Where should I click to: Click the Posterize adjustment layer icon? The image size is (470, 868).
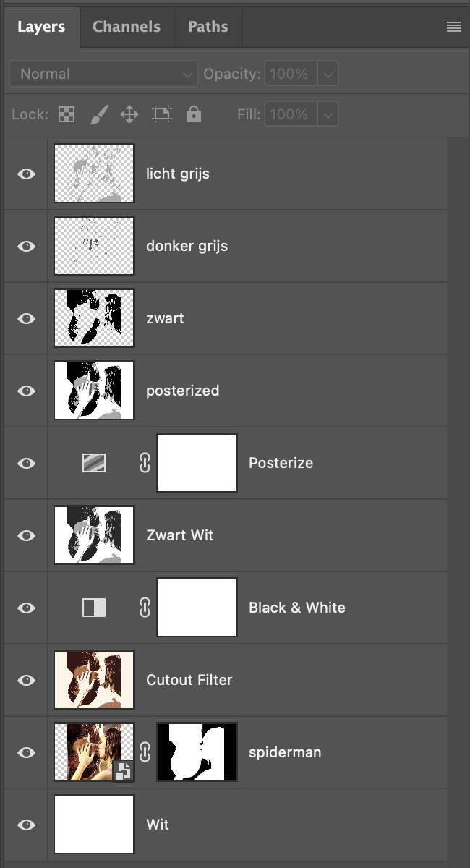point(94,463)
